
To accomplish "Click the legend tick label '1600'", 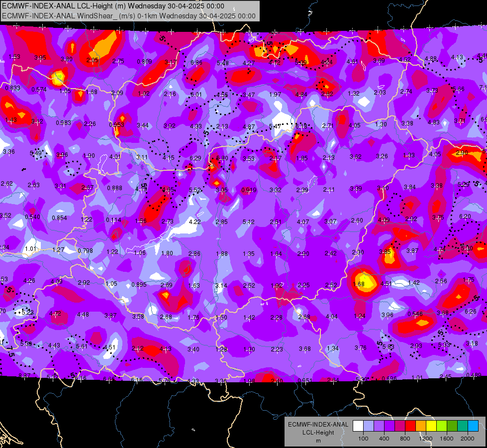I will pos(447,439).
